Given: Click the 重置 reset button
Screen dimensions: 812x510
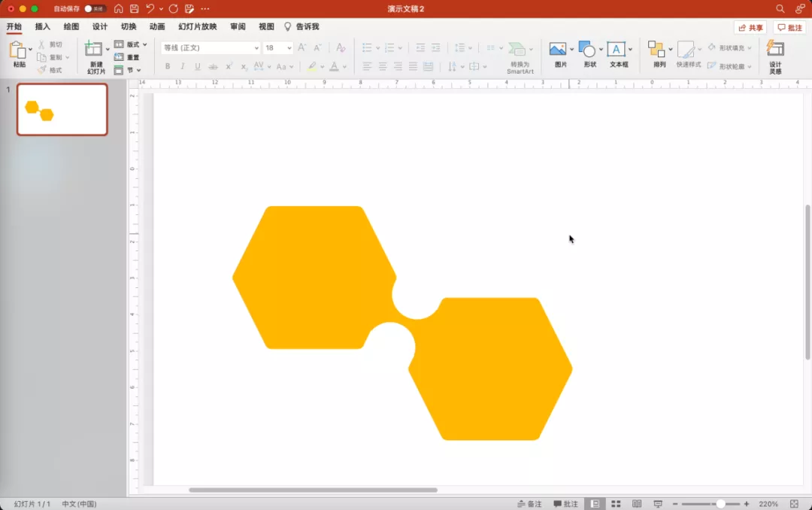Looking at the screenshot, I should pyautogui.click(x=127, y=57).
